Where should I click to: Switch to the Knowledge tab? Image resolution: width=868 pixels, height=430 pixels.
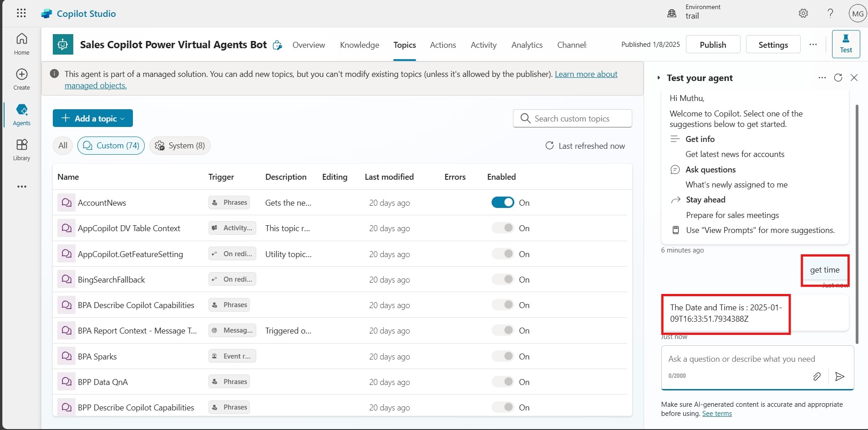click(x=359, y=45)
